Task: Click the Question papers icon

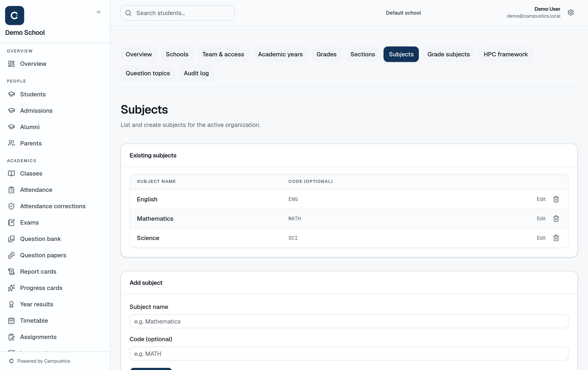Action: point(11,255)
